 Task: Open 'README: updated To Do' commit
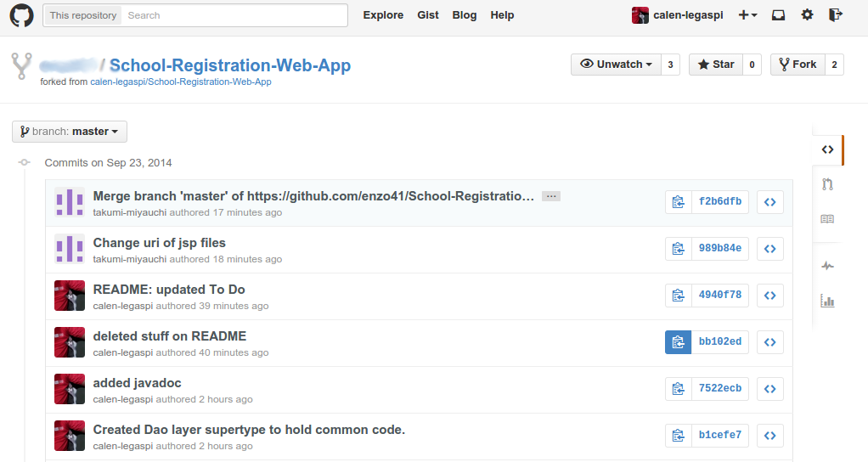coord(169,290)
